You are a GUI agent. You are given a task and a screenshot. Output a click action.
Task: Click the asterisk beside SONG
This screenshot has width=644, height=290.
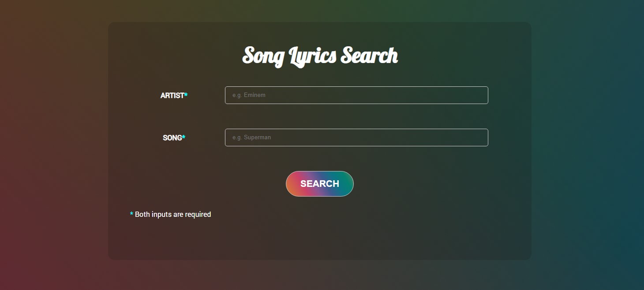point(183,136)
